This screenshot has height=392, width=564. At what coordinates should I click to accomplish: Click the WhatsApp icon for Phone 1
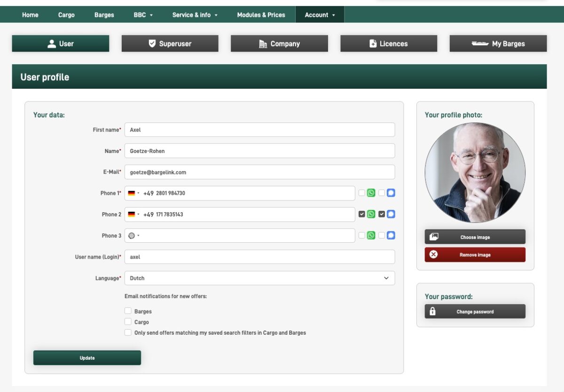(x=371, y=193)
